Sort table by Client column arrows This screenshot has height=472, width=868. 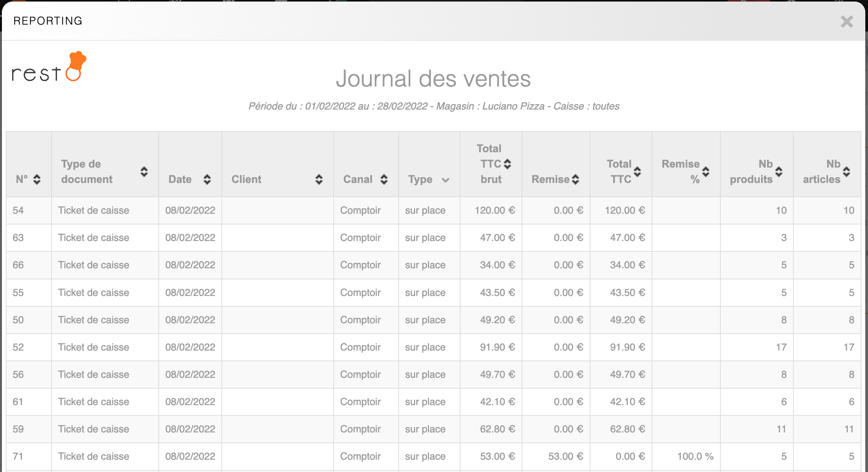tap(319, 179)
